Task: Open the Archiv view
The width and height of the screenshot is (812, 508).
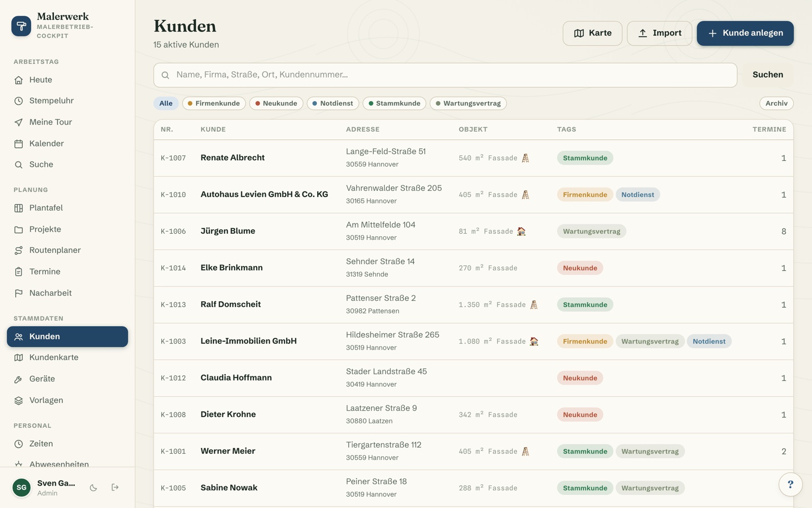Action: (x=776, y=103)
